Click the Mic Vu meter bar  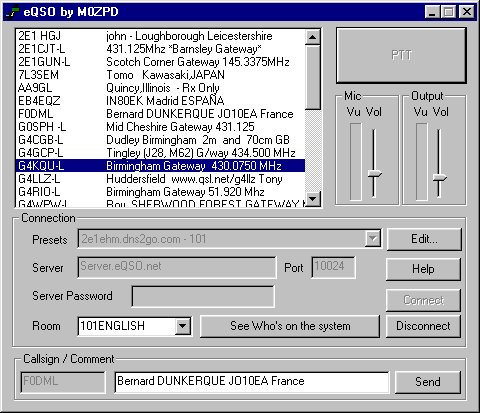click(355, 162)
